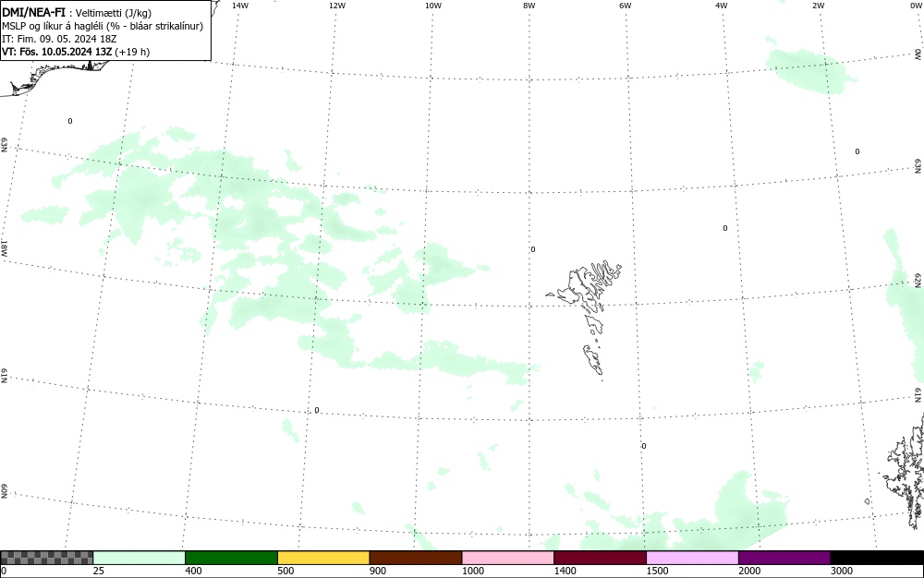
Task: Click the 10W longitude label
Action: click(433, 6)
